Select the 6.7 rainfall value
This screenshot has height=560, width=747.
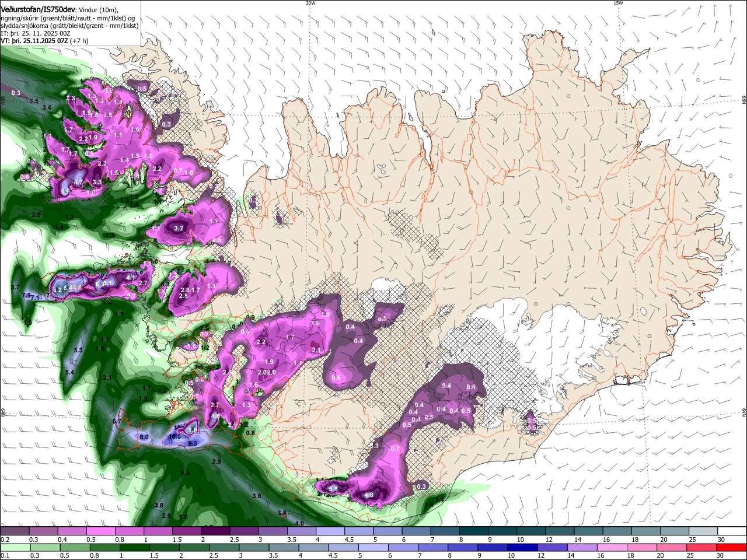pos(116,421)
